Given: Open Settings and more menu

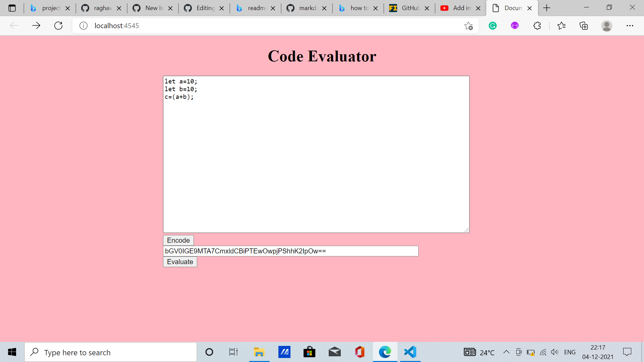Looking at the screenshot, I should tap(630, 25).
